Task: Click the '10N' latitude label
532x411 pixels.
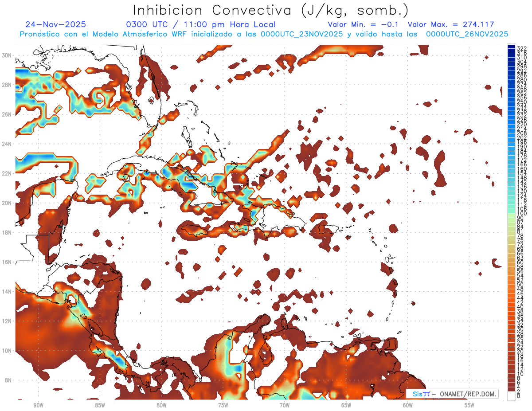Action: (7, 351)
